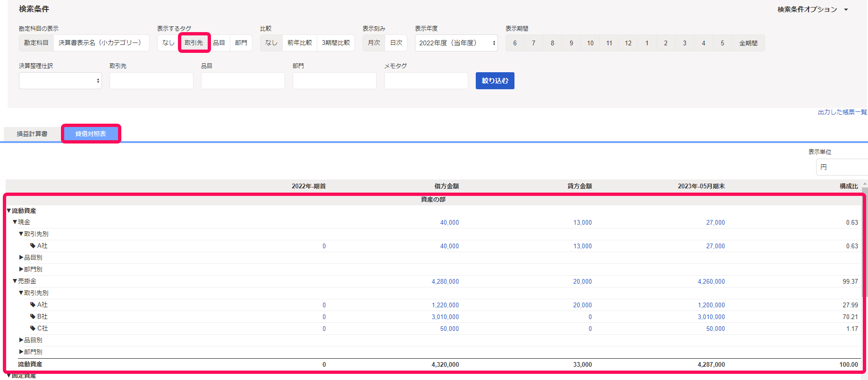Select the 勘定科目 display option
Viewport: 868px width, 380px height.
coord(36,43)
